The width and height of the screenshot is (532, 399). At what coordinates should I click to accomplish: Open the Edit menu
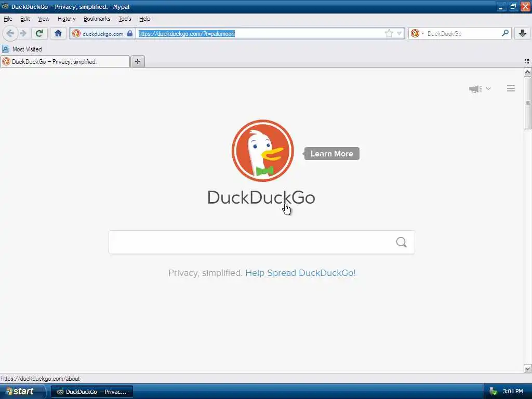point(25,19)
